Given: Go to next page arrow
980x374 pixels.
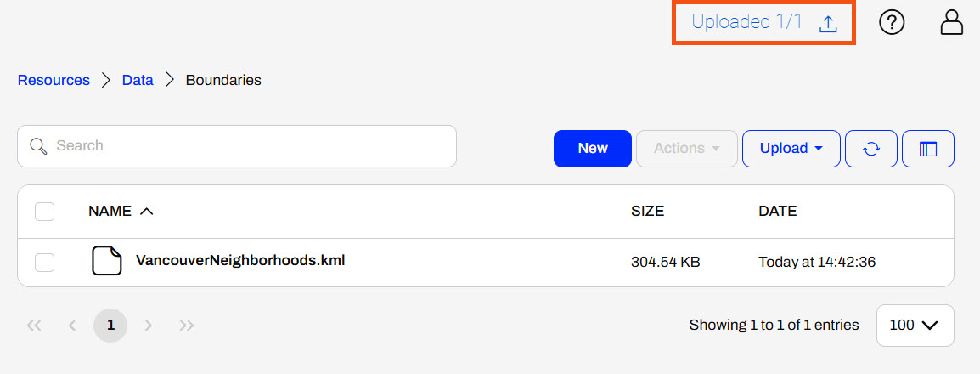Looking at the screenshot, I should tap(149, 326).
